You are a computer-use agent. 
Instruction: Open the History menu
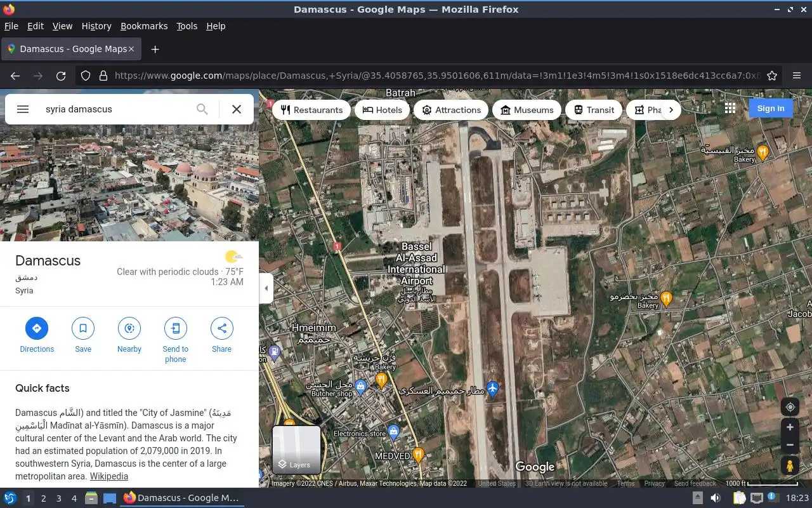[x=96, y=26]
